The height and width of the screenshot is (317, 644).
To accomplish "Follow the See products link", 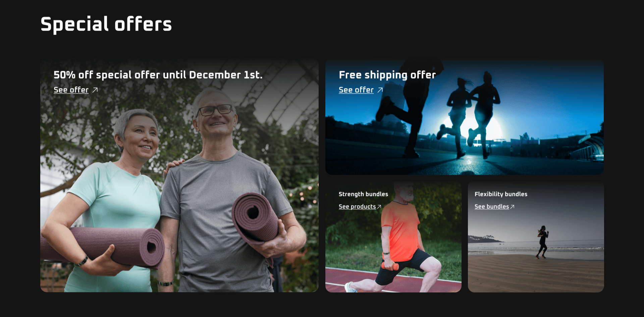I will (x=357, y=207).
